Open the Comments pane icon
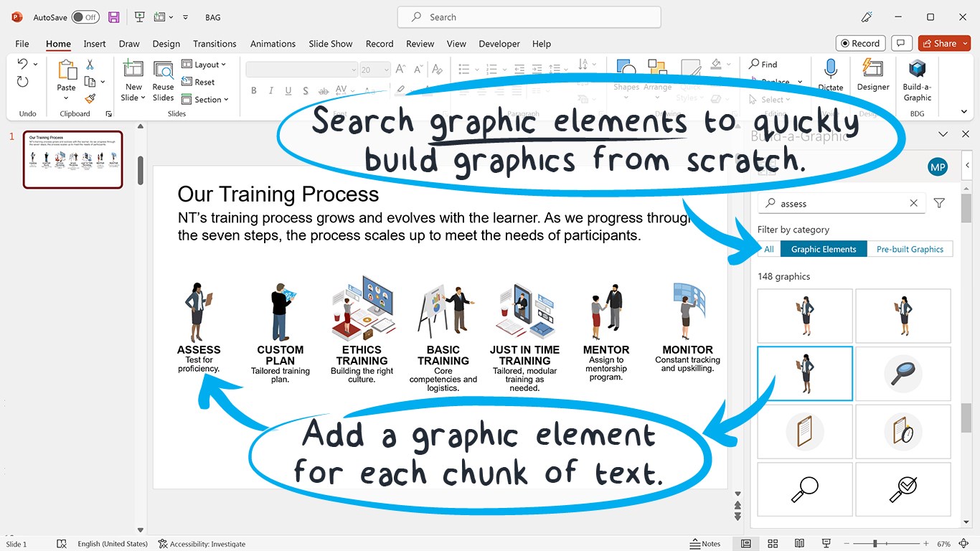Screen dimensions: 980x551 pyautogui.click(x=901, y=43)
